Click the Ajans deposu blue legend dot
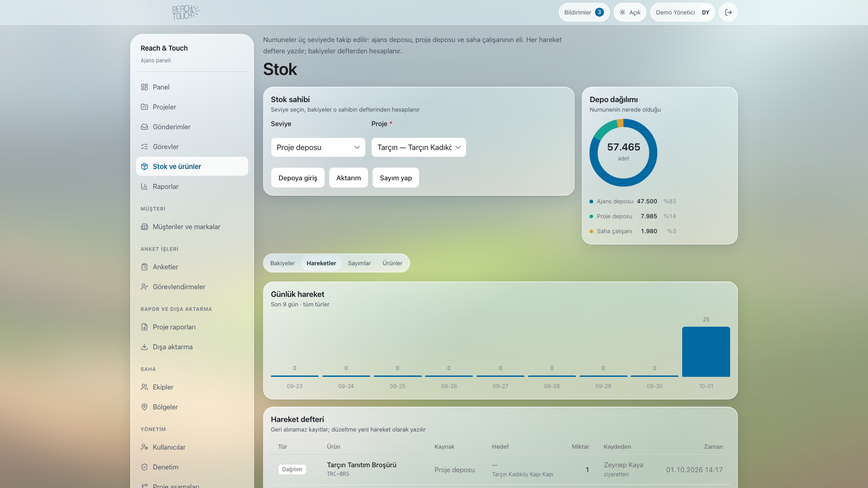Screen dimensions: 868x488 click(591, 202)
